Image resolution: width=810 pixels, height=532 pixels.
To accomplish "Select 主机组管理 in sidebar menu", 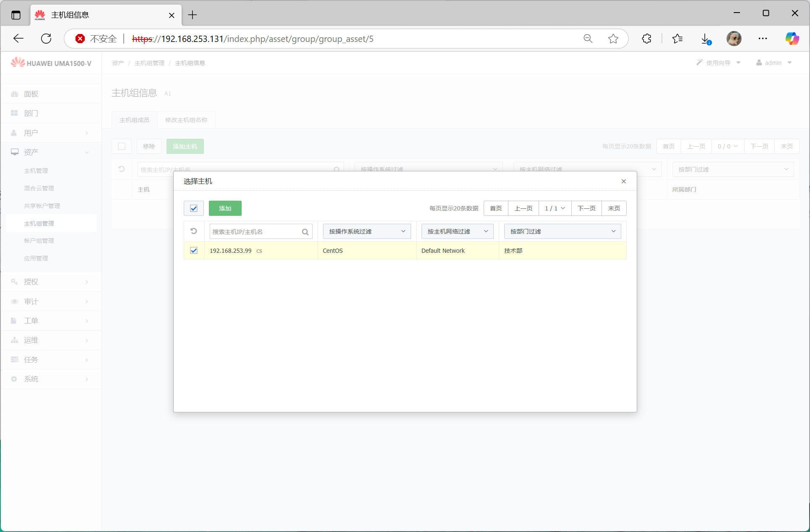I will 39,223.
